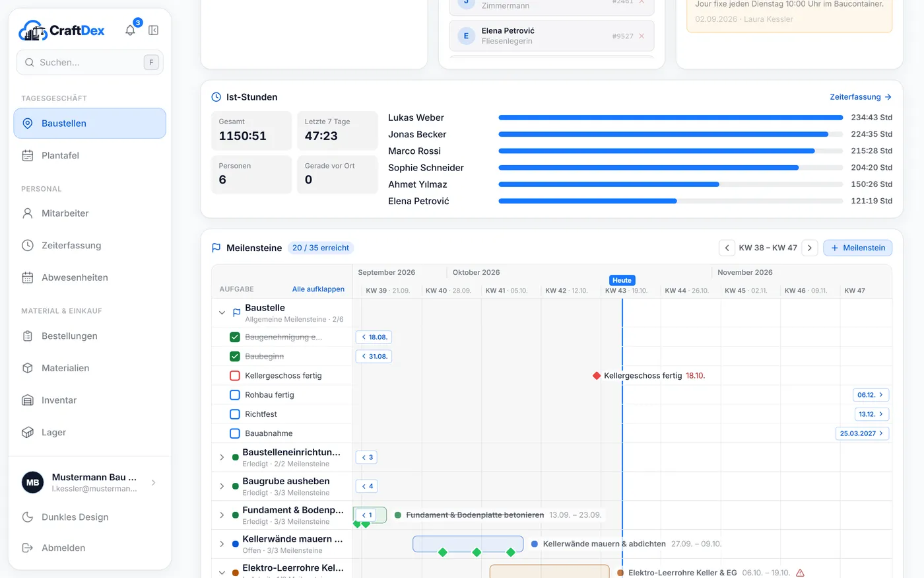
Task: Focus the Suchen search field
Action: [x=90, y=63]
